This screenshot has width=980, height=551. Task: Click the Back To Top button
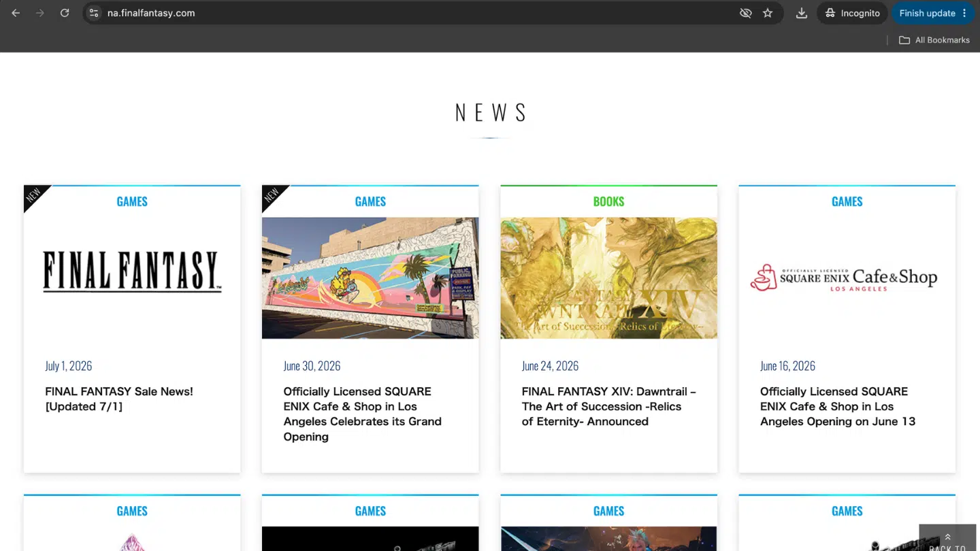click(947, 537)
